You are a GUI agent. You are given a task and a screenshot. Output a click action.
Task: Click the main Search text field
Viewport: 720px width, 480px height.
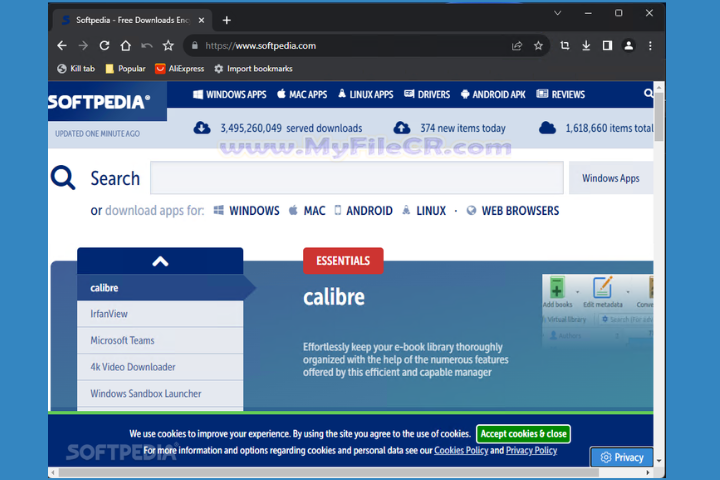click(x=357, y=178)
